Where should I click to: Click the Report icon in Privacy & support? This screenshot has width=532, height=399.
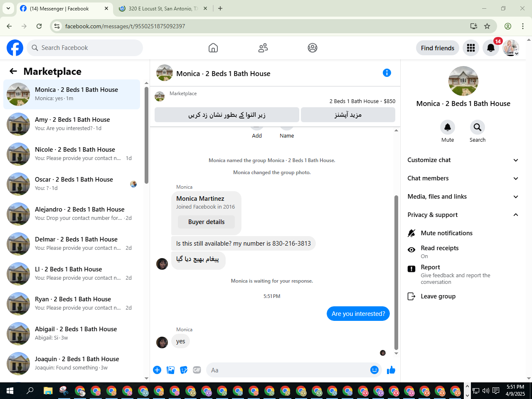point(411,269)
